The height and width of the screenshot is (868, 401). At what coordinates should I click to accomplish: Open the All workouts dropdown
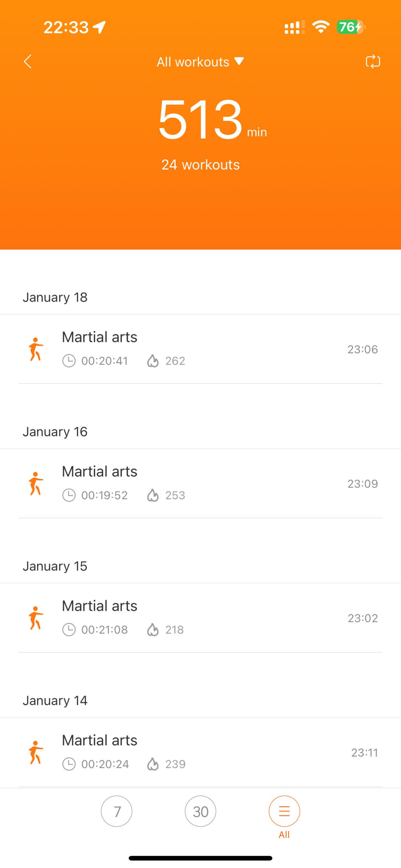point(200,62)
